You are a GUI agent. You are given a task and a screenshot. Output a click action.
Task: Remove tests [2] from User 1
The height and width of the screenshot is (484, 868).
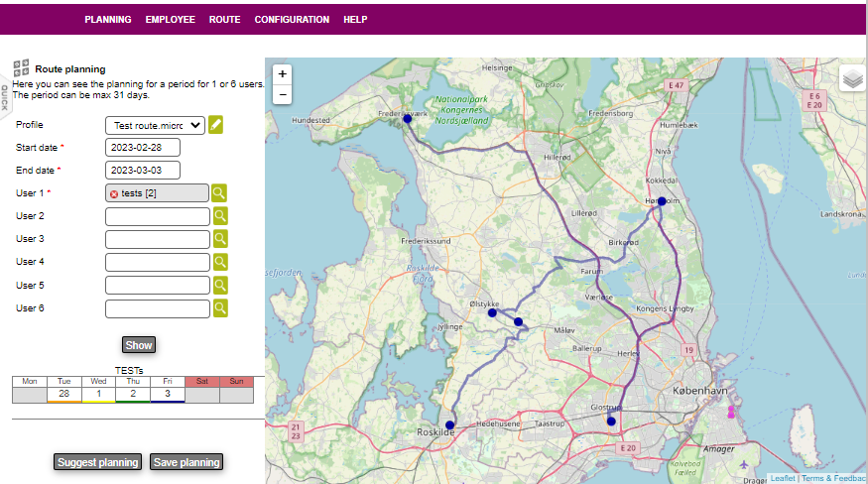114,193
